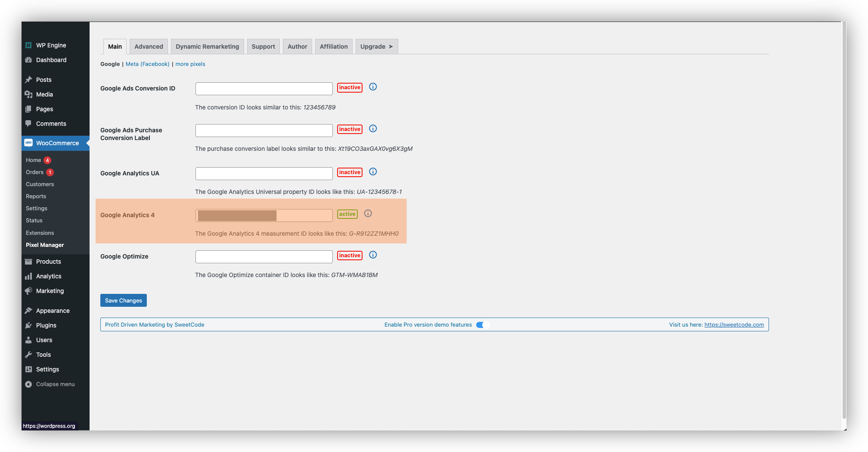
Task: Show info for Google Ads Conversion ID
Action: tap(373, 87)
